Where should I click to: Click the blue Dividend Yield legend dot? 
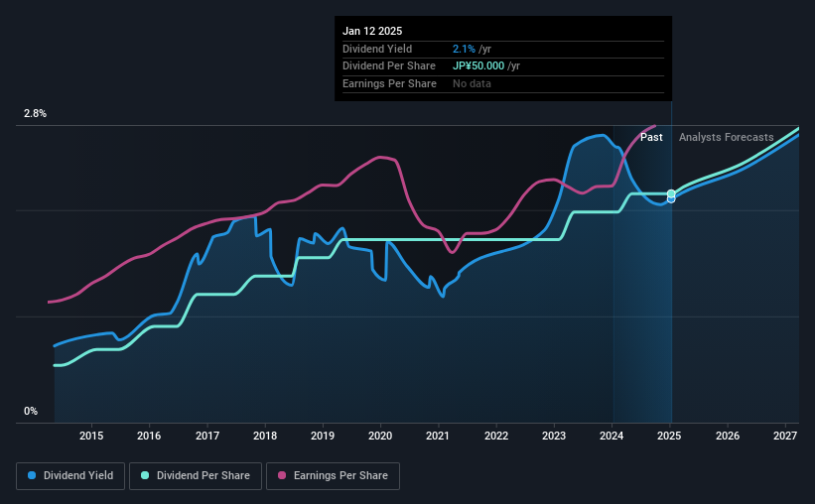pos(32,475)
